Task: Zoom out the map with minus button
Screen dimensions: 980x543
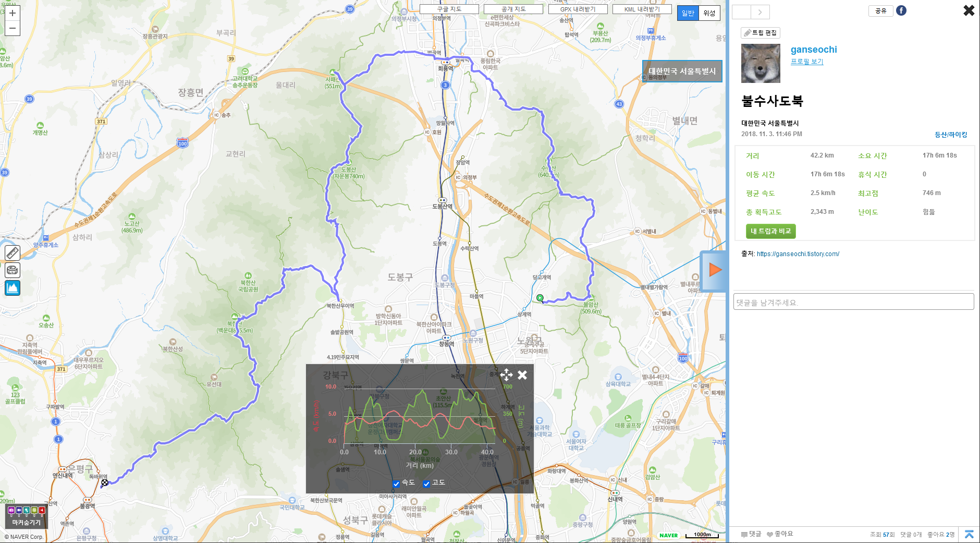Action: [13, 28]
